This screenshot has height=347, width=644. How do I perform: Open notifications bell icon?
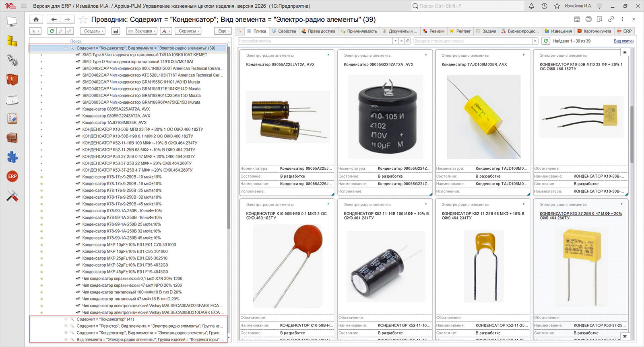(531, 6)
